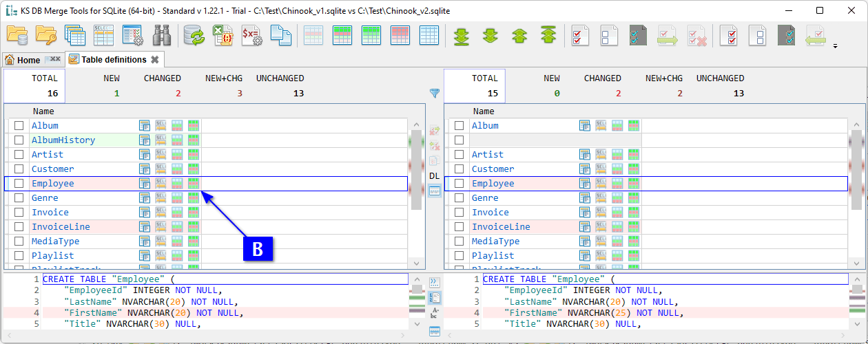Open Employee data diff icon in left list

[x=194, y=184]
